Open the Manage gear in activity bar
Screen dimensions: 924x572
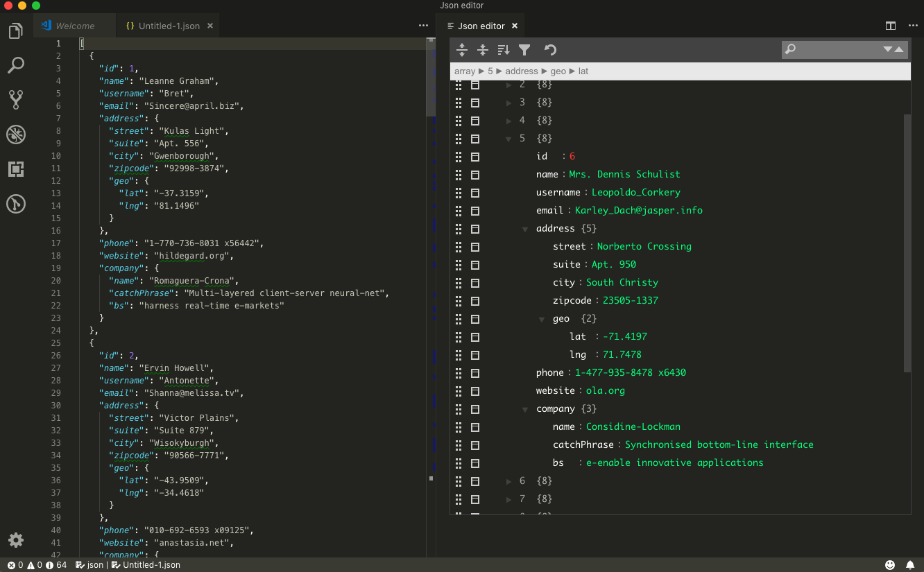[x=16, y=540]
